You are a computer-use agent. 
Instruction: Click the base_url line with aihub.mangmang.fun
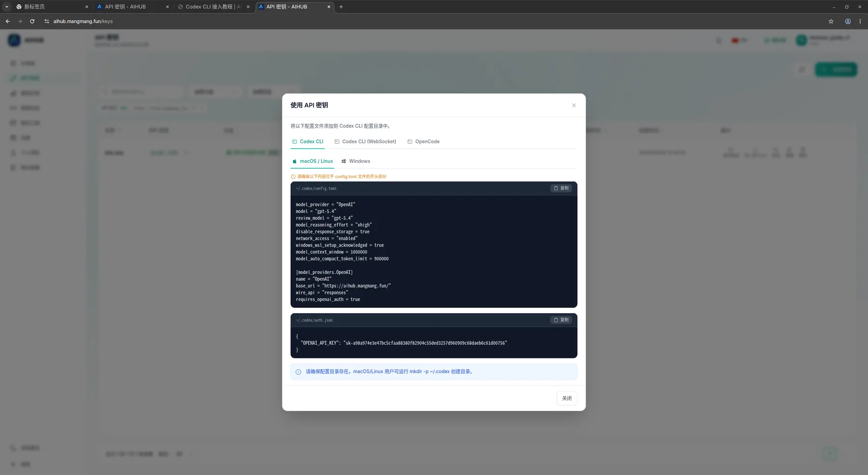click(343, 286)
